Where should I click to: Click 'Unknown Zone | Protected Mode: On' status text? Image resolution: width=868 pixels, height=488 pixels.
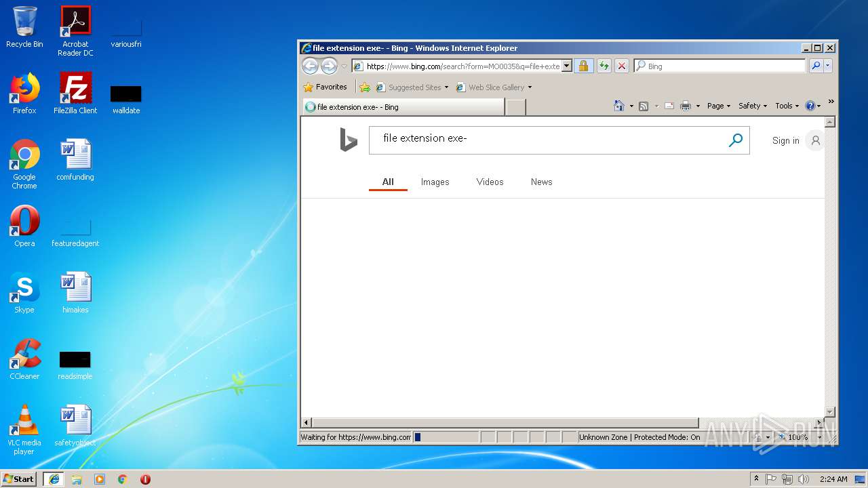(x=639, y=437)
